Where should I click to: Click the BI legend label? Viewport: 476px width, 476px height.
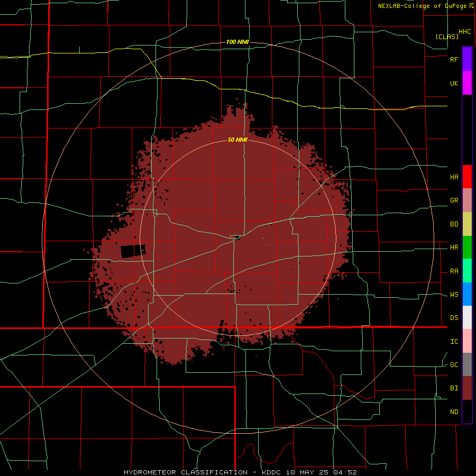click(x=454, y=388)
